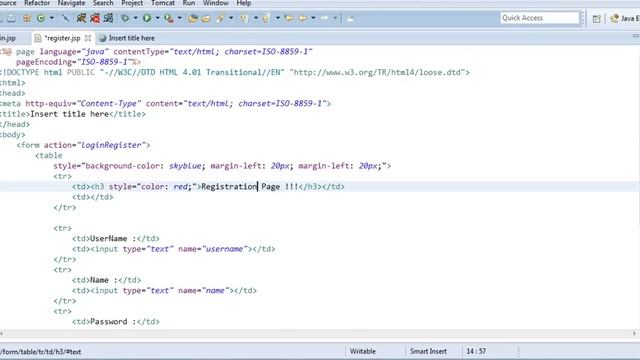640x360 pixels.
Task: Click the 14 : 57 cursor position
Action: (476, 351)
